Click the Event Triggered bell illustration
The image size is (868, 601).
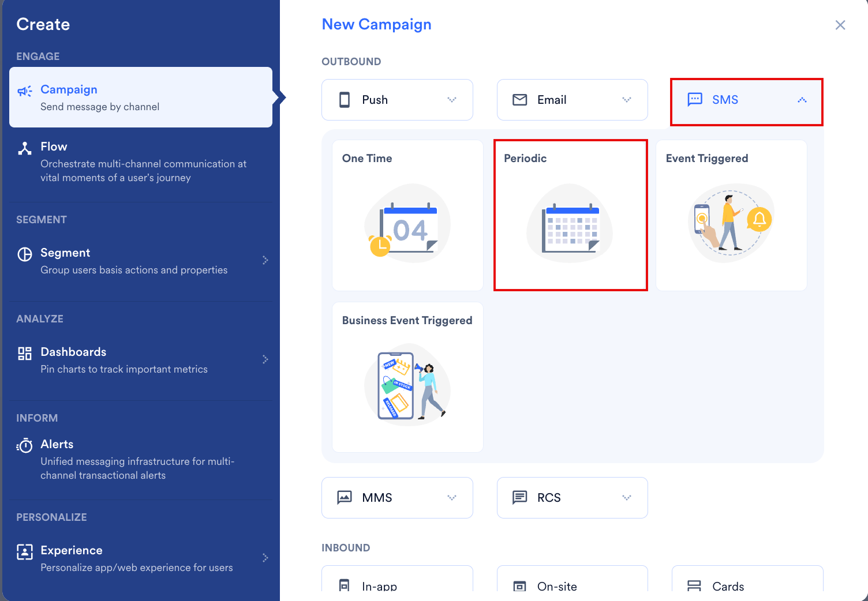(731, 223)
